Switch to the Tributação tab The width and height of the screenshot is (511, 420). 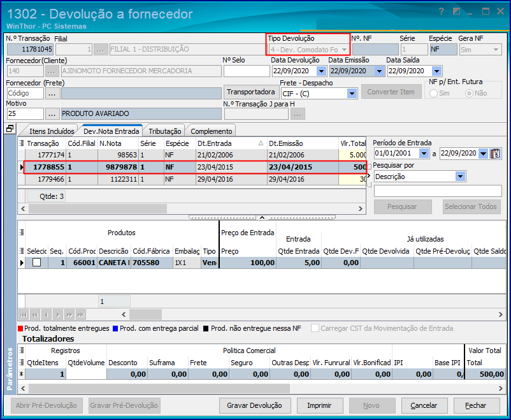pos(164,131)
